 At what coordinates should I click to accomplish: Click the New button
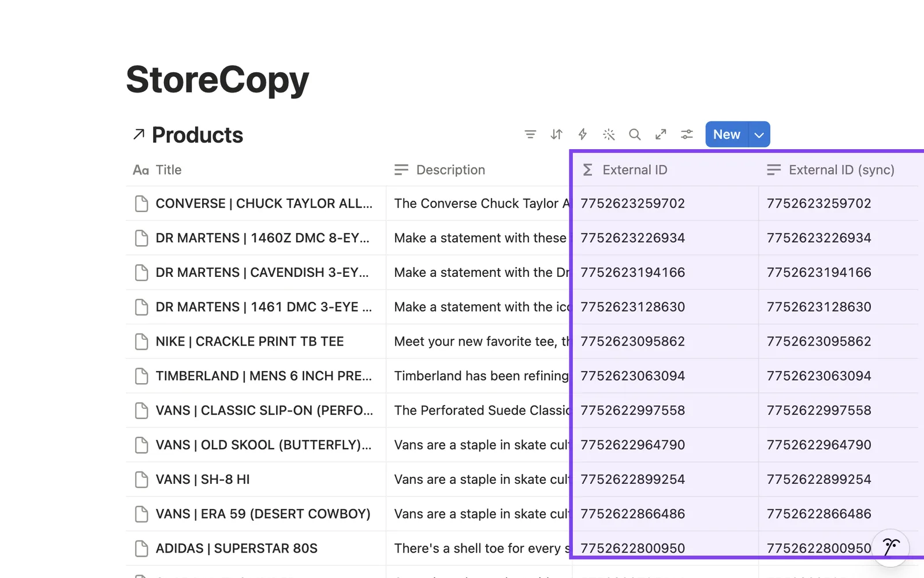[726, 135]
